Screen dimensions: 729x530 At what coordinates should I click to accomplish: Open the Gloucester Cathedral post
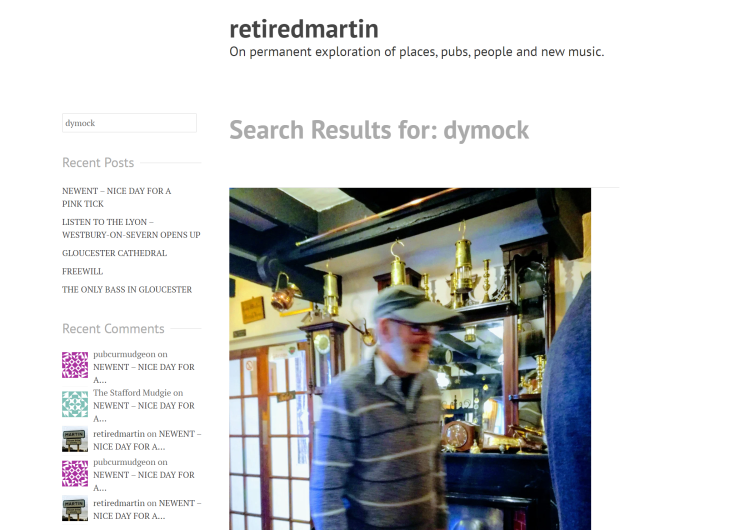(x=114, y=253)
